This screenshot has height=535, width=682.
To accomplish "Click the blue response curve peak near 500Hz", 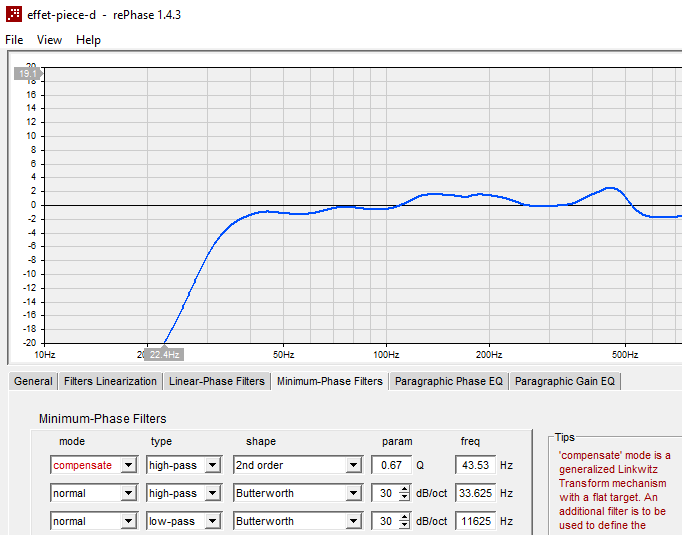I will coord(611,188).
